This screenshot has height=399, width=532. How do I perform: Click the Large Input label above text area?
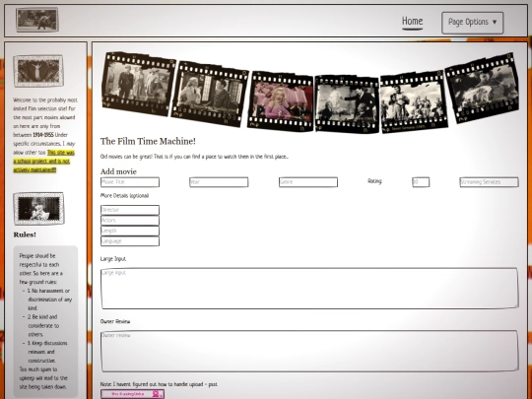click(113, 259)
